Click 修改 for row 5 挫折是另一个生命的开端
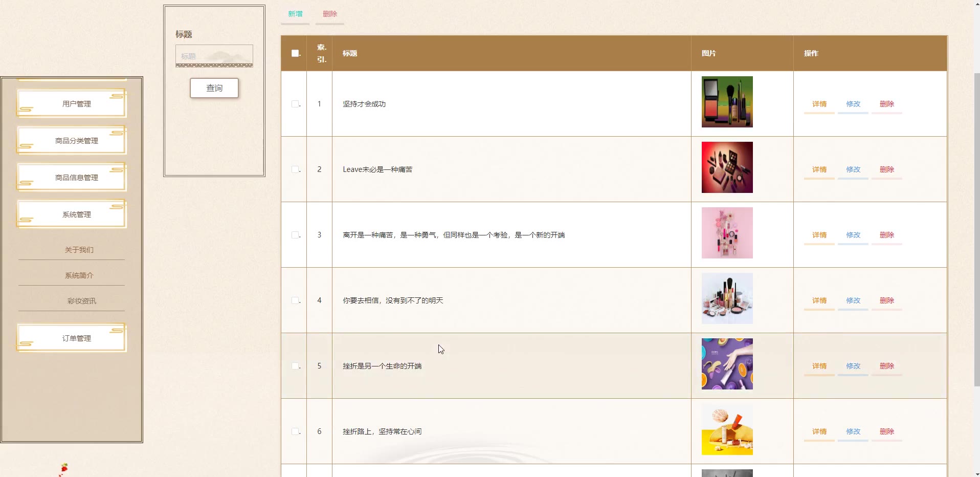The width and height of the screenshot is (980, 477). pos(853,366)
